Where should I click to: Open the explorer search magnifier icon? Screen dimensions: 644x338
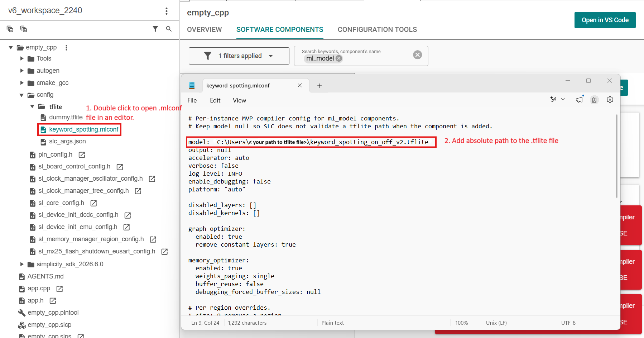pyautogui.click(x=169, y=29)
